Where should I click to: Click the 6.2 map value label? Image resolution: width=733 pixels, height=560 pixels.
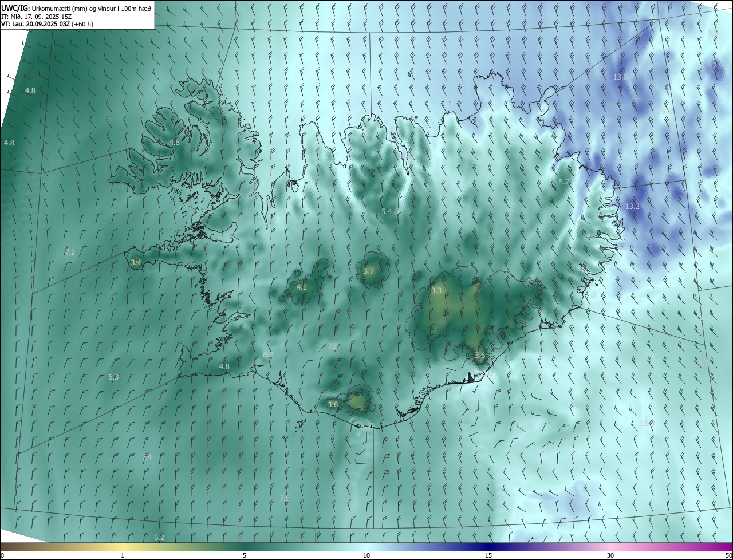pos(159,537)
